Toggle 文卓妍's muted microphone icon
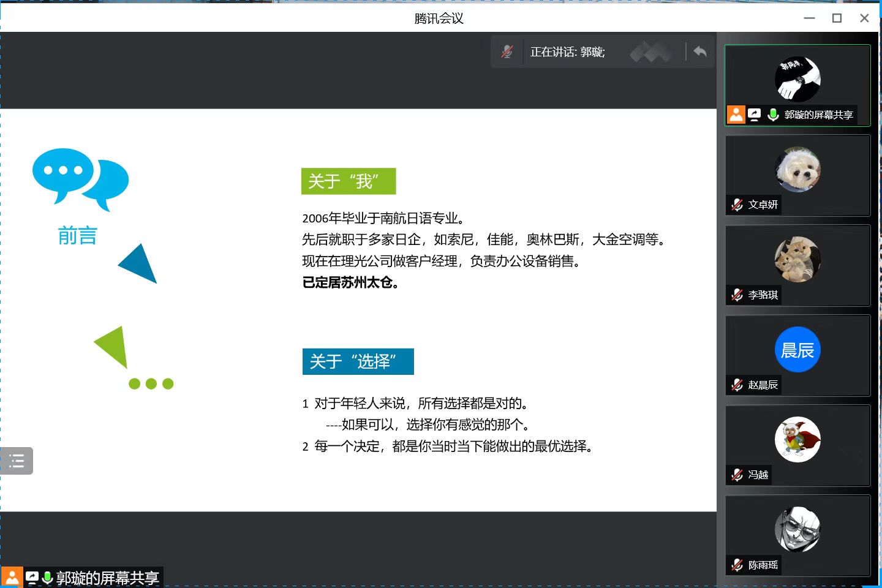 coord(737,205)
